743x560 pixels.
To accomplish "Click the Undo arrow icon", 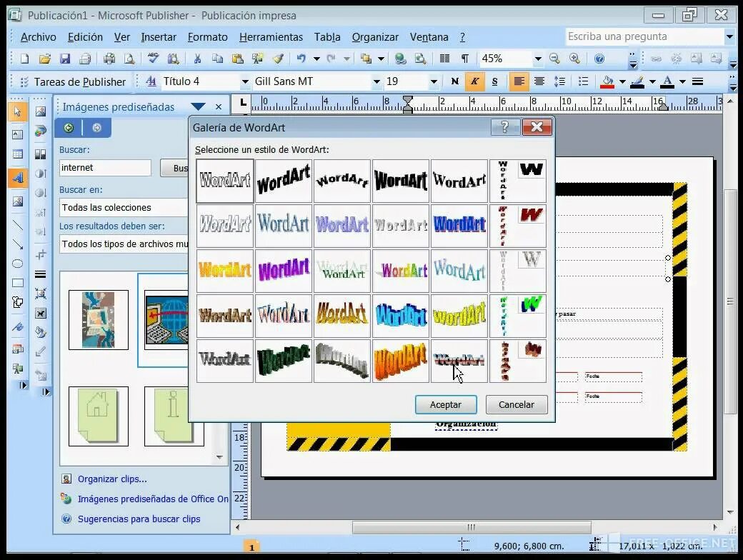I will 301,59.
